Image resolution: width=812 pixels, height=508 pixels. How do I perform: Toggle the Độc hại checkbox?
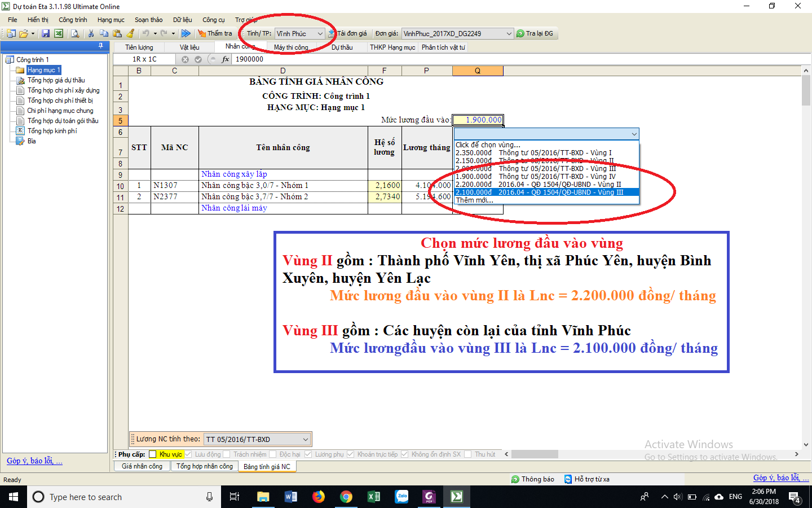click(x=273, y=454)
